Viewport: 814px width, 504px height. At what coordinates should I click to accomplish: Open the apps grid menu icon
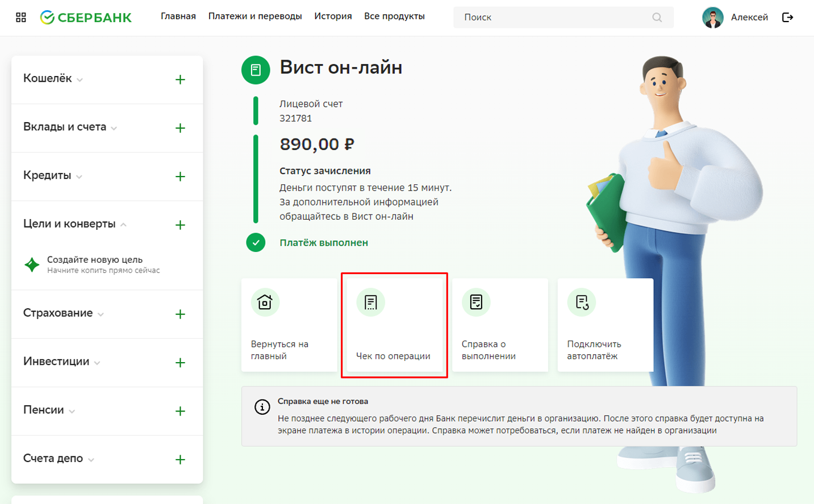[x=21, y=17]
